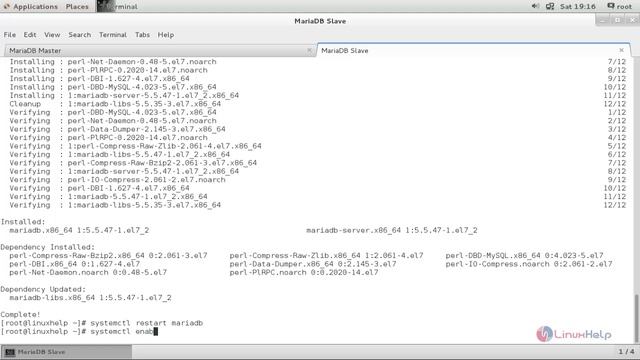Screen dimensions: 640x360
Task: Click the 'Complete!' text line
Action: 20,314
